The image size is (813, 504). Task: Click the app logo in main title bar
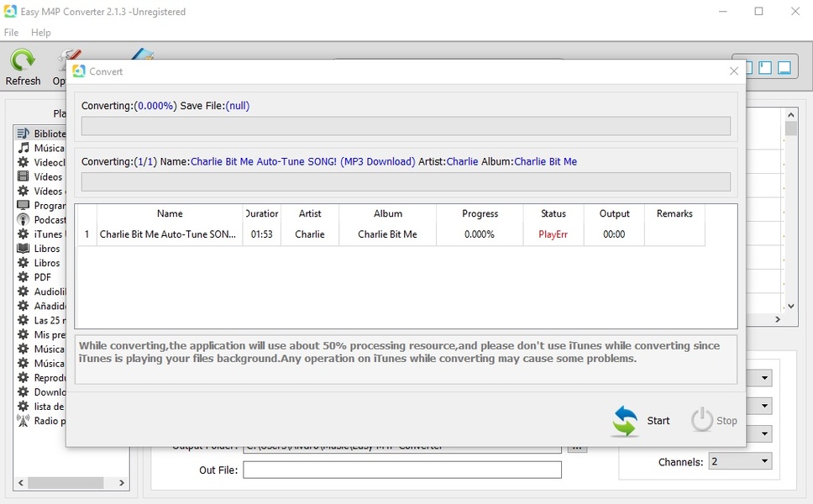point(10,11)
